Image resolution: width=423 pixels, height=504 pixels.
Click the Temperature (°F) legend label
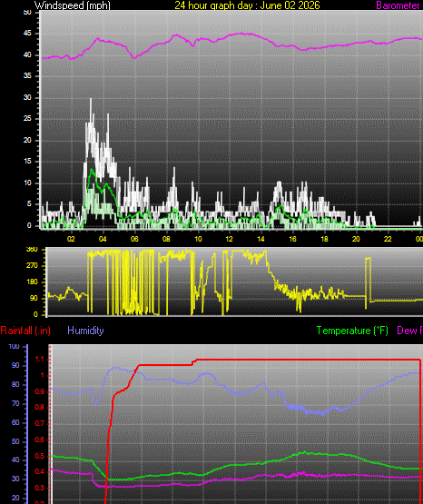tap(352, 331)
